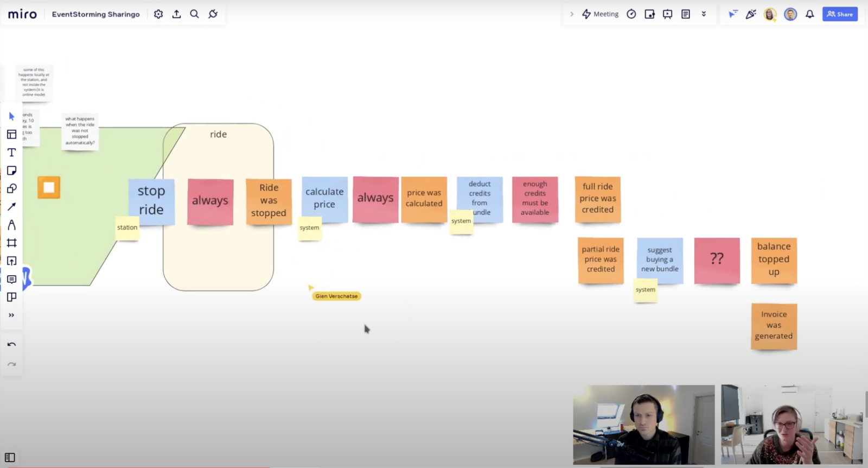The image size is (868, 468).
Task: Toggle the bottom-left frames panel
Action: click(10, 457)
